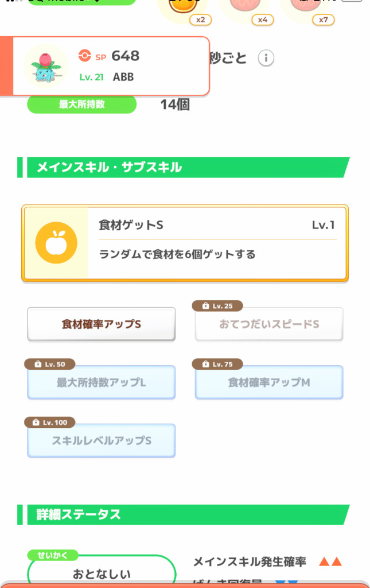370x588 pixels.
Task: Tap the x2 ingredient count badge
Action: pos(201,20)
